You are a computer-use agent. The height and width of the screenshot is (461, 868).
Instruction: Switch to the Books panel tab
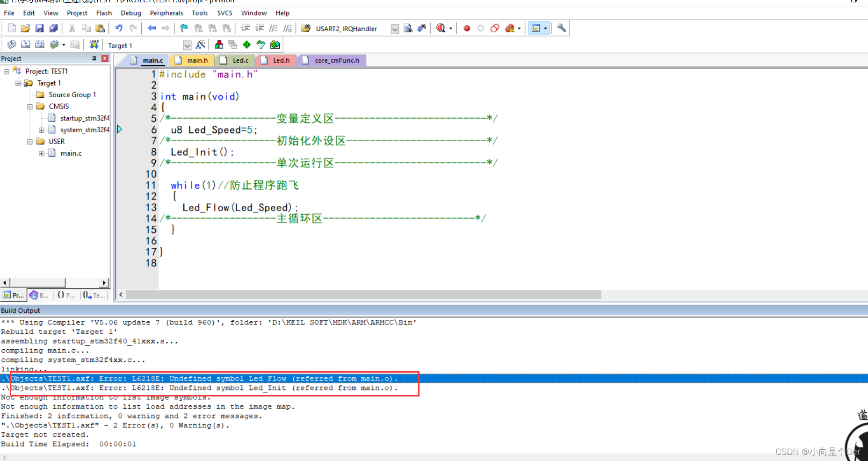click(39, 295)
